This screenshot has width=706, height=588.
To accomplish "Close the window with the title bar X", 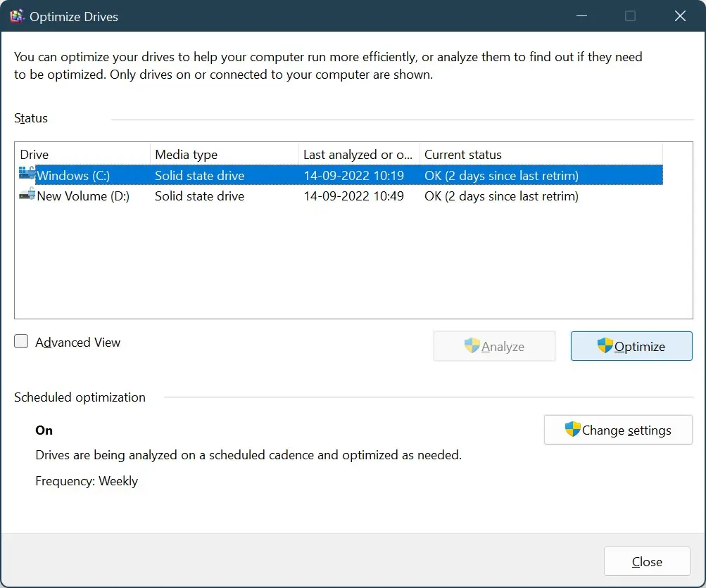I will pos(680,16).
